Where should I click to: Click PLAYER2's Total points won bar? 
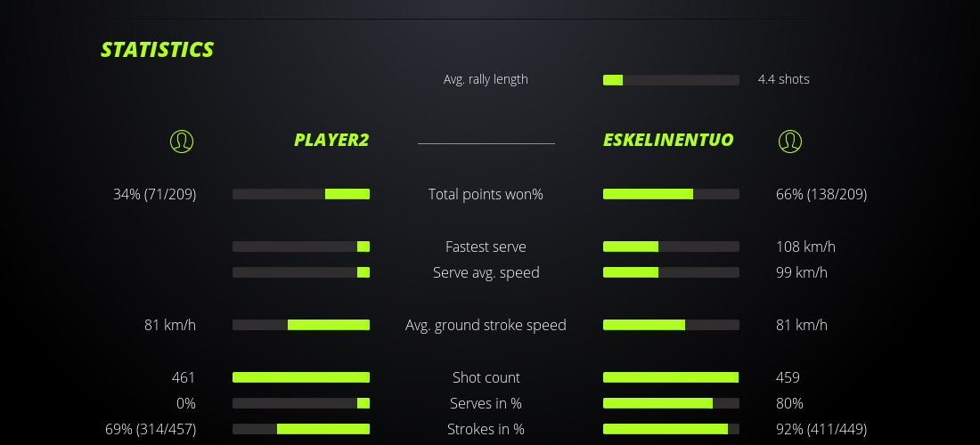[x=301, y=194]
